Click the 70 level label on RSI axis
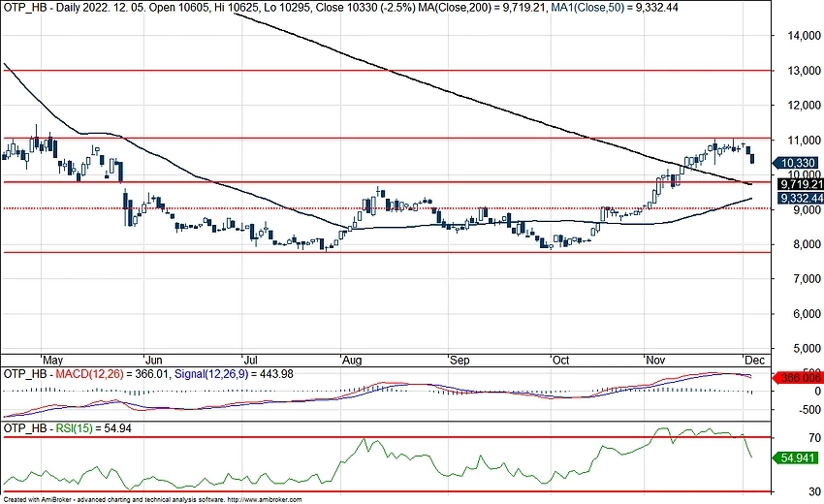 click(787, 438)
